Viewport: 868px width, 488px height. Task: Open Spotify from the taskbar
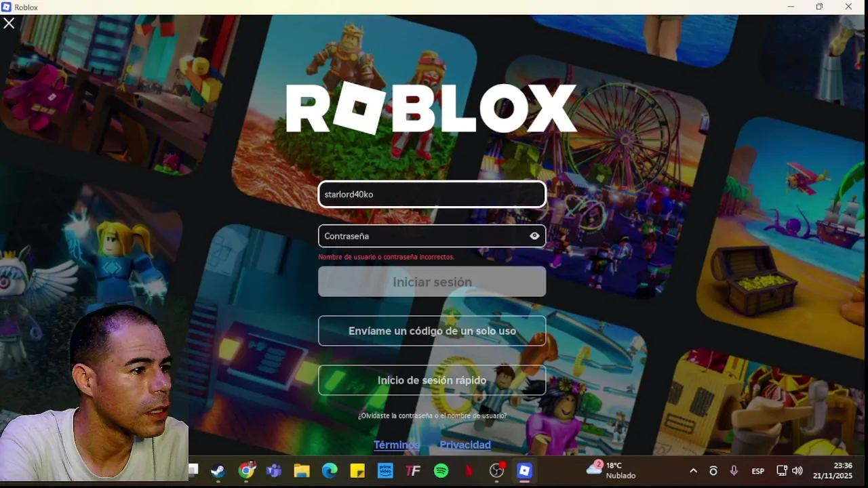tap(441, 470)
